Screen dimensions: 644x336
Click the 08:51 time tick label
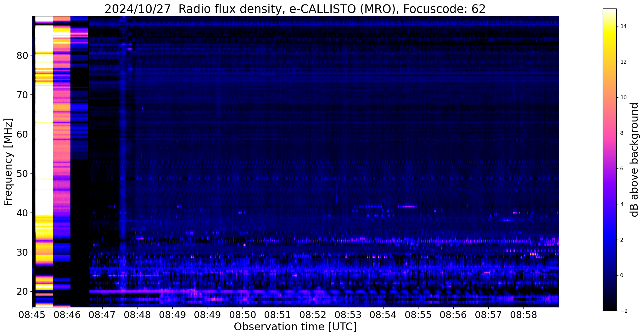[278, 315]
